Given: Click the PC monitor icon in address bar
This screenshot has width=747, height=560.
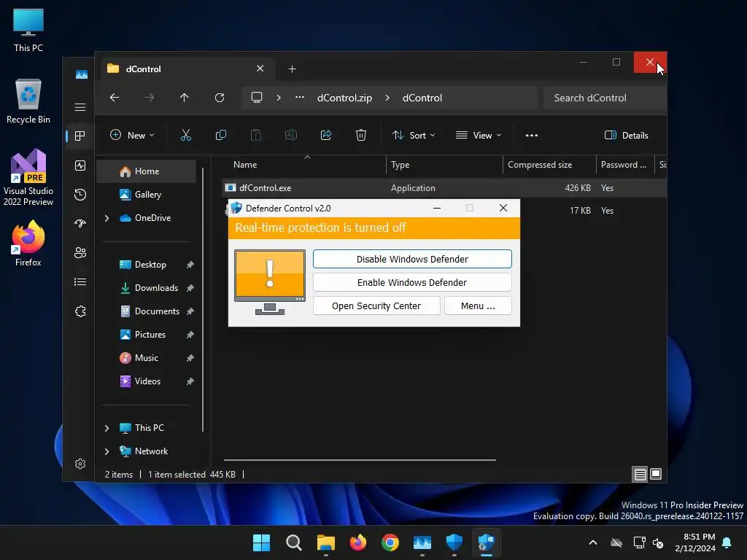Looking at the screenshot, I should [257, 98].
